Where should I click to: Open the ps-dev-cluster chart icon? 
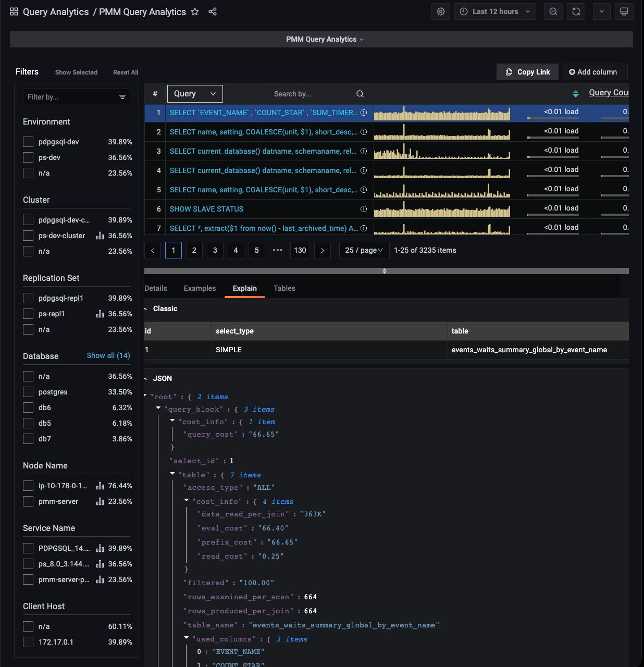tap(100, 236)
